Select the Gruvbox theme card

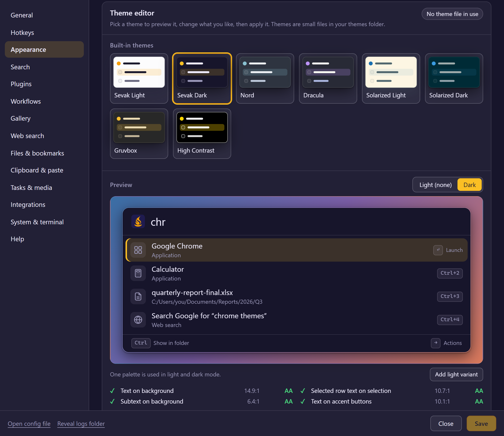click(x=139, y=133)
